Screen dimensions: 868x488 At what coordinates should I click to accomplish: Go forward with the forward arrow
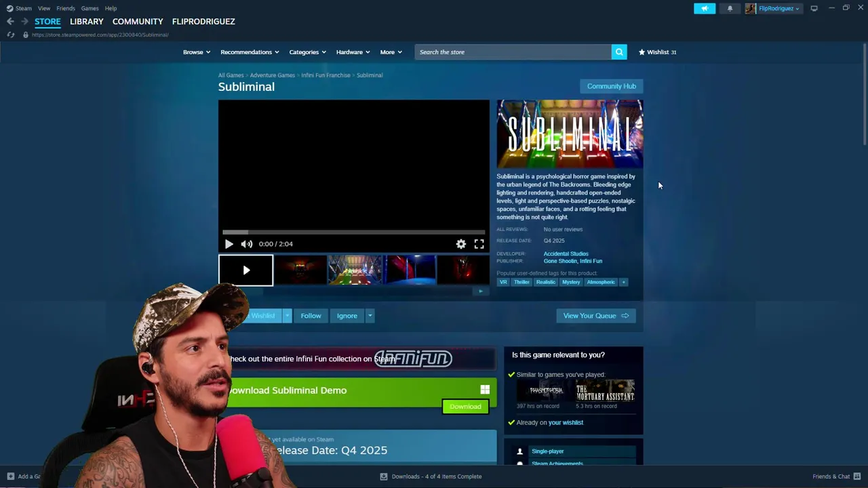tap(24, 22)
